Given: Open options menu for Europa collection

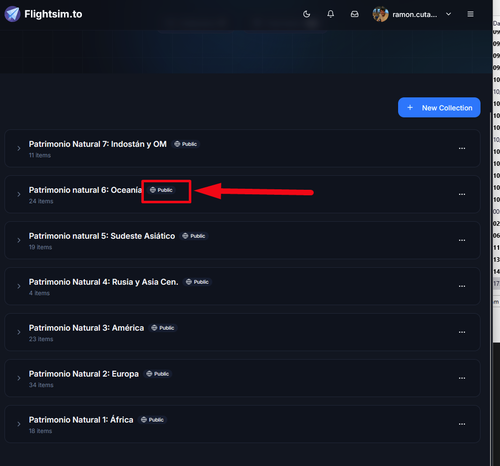Looking at the screenshot, I should 462,378.
